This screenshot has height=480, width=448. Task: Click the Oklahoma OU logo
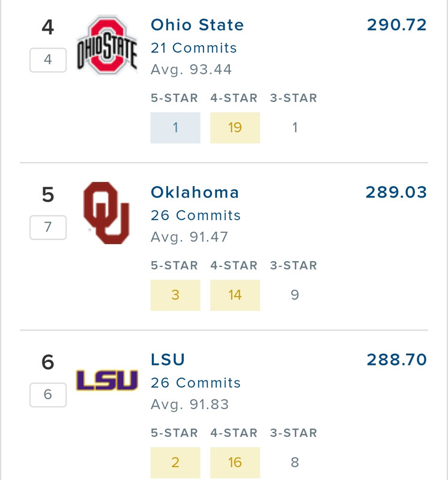pos(107,213)
